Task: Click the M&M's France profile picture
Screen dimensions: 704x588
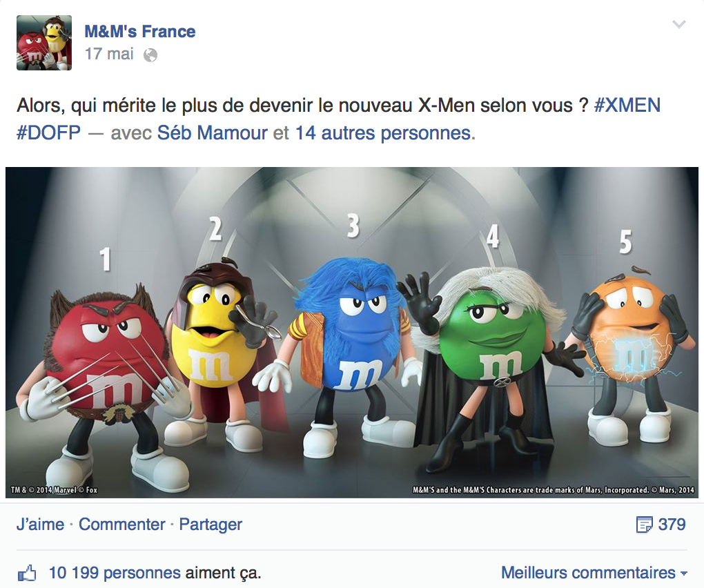Action: (44, 43)
